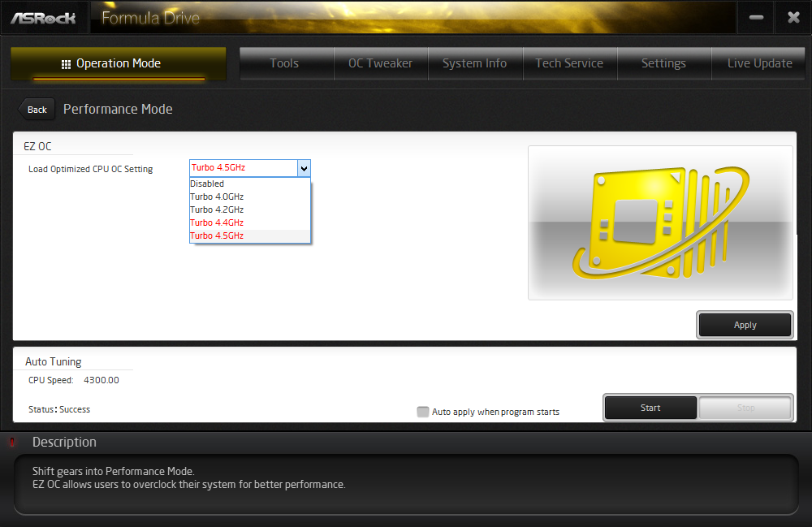
Task: Open the OC Tweaker tab
Action: coord(381,63)
